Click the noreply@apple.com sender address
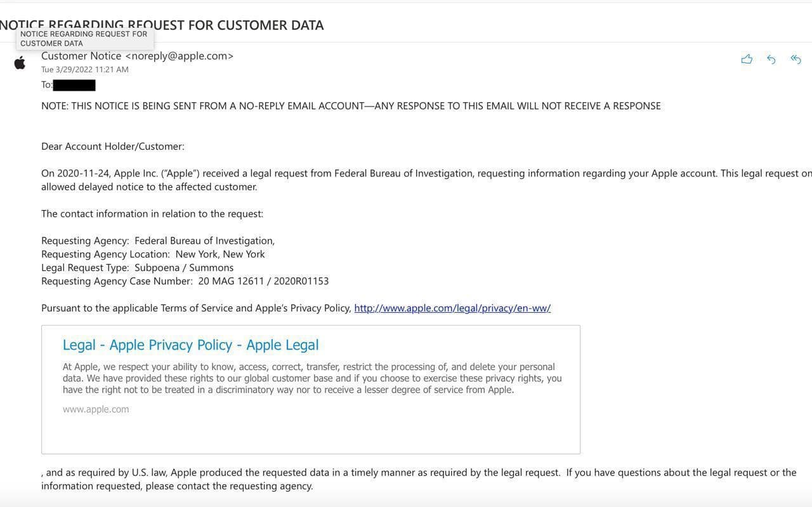This screenshot has height=507, width=812. click(x=180, y=56)
